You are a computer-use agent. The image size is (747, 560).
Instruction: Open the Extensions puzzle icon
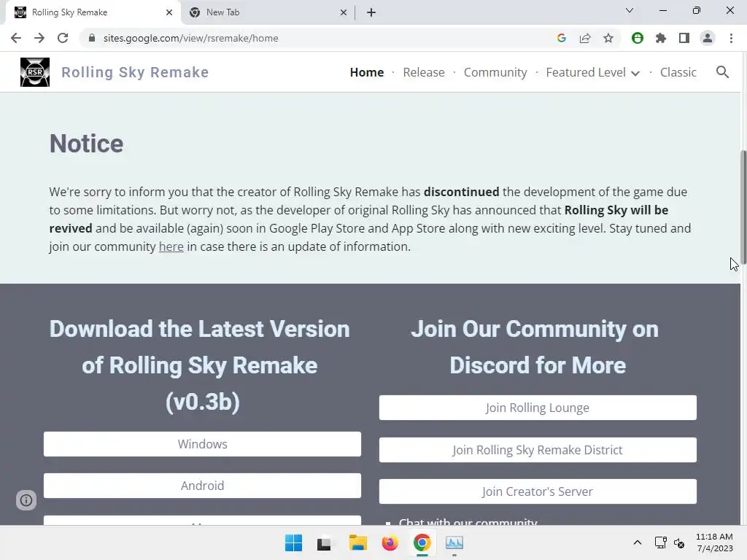(661, 38)
